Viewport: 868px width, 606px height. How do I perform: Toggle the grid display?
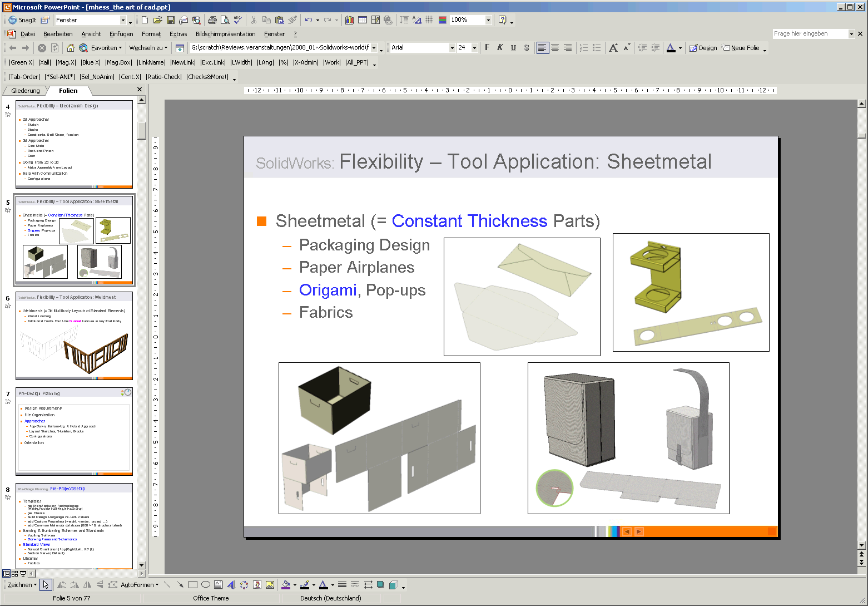[x=429, y=20]
